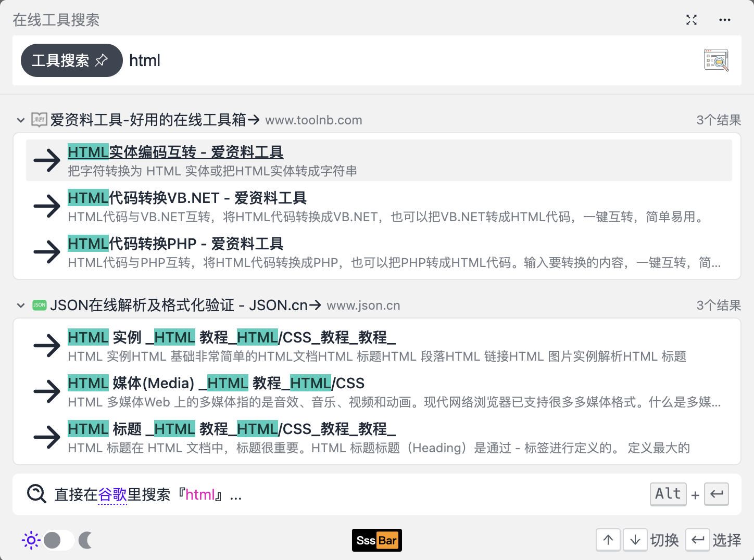
Task: Click the moon icon to enable dark mode
Action: point(85,540)
